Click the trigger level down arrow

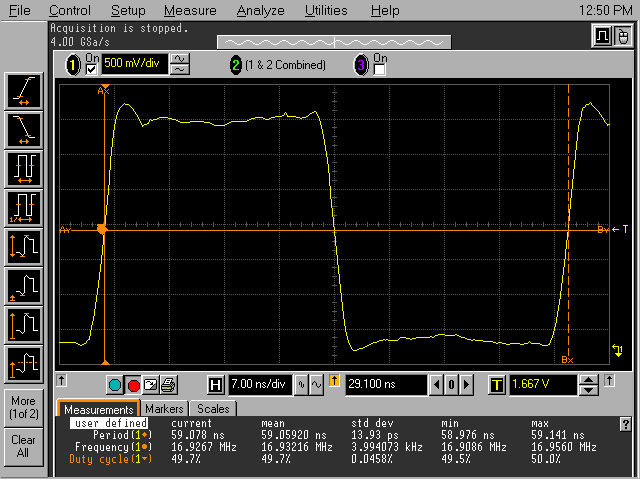pyautogui.click(x=589, y=390)
